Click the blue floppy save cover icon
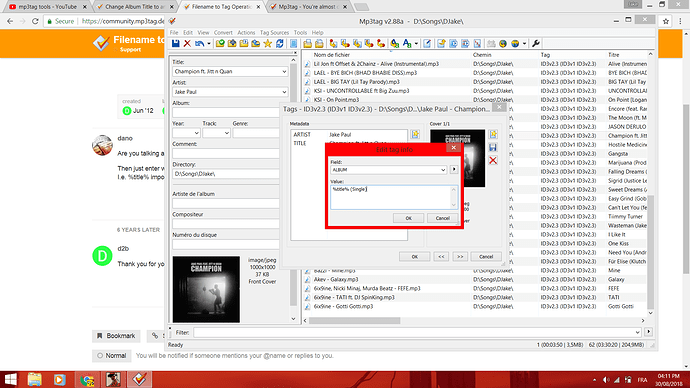The width and height of the screenshot is (690, 388). point(493,147)
